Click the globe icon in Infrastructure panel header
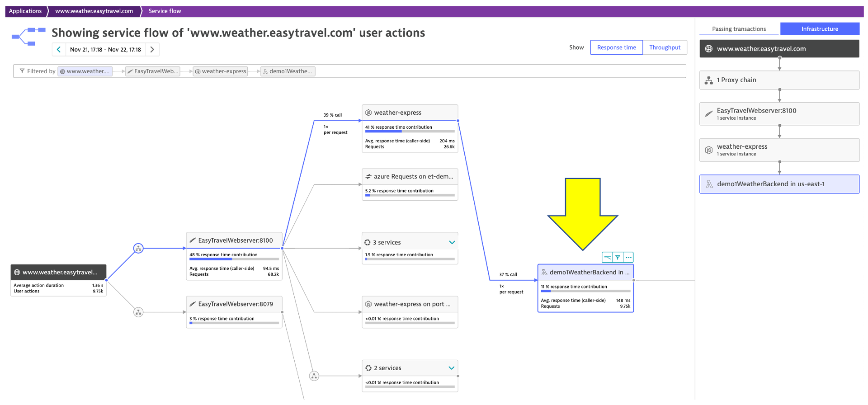 [x=709, y=49]
